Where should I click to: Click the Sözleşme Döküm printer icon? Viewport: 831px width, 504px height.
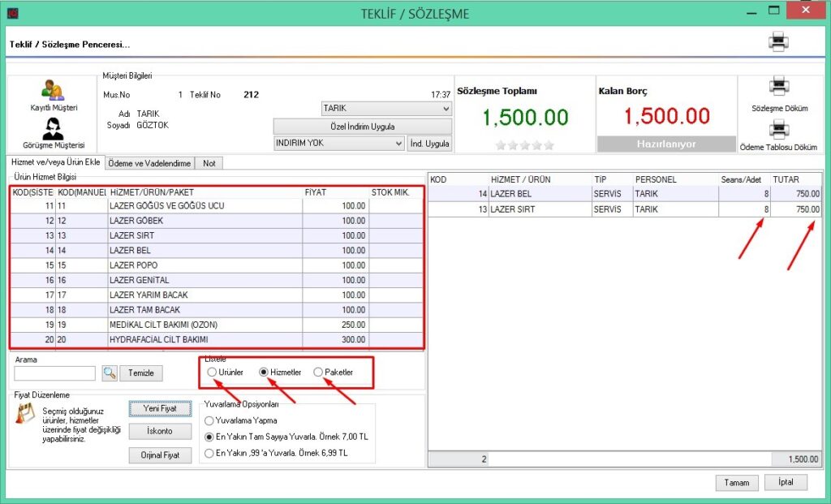pyautogui.click(x=778, y=88)
